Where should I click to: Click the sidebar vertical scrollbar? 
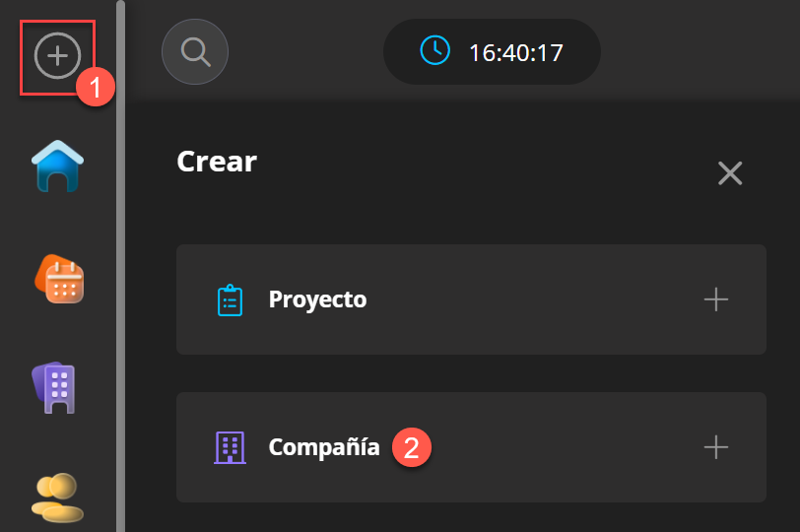(x=120, y=266)
